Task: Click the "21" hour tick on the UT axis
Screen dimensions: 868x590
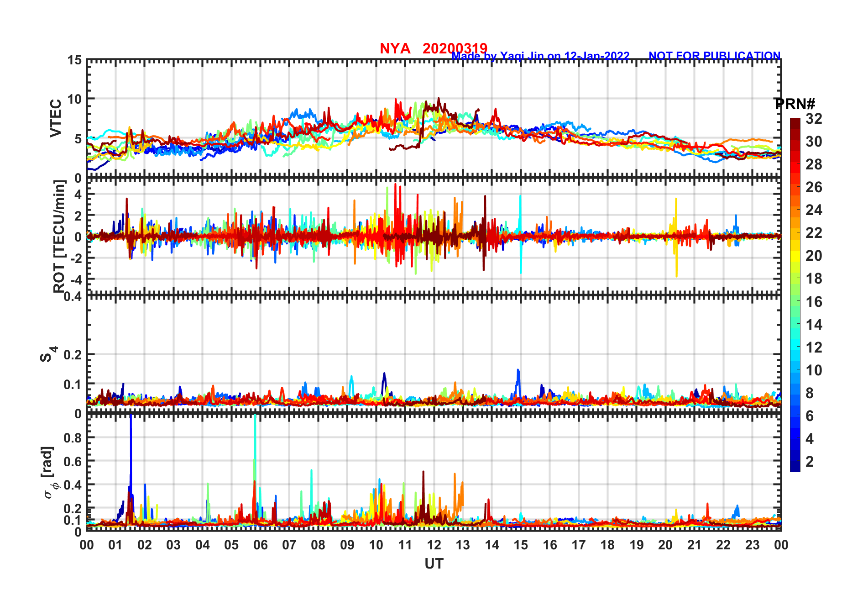Action: coord(694,545)
